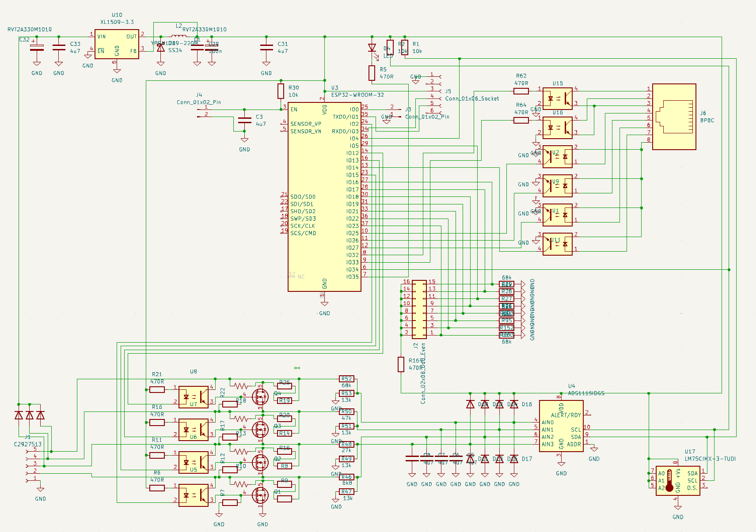Click MOSFET Q1 symbol
This screenshot has width=756, height=532.
click(260, 494)
